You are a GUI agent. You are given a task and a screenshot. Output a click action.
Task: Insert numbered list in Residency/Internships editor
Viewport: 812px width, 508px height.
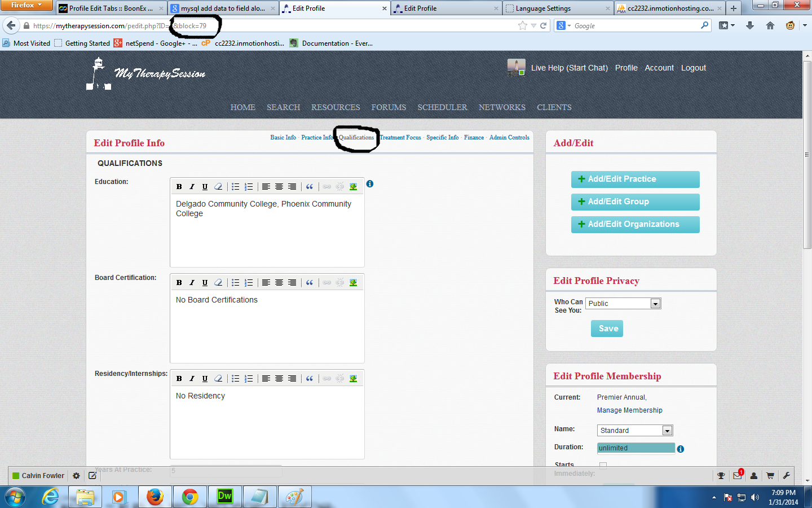click(249, 379)
